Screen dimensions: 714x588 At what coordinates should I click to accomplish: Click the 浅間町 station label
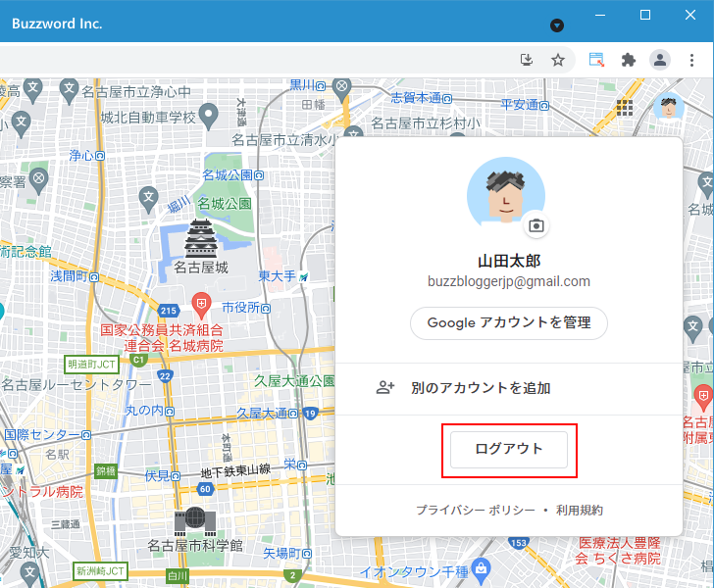(75, 276)
